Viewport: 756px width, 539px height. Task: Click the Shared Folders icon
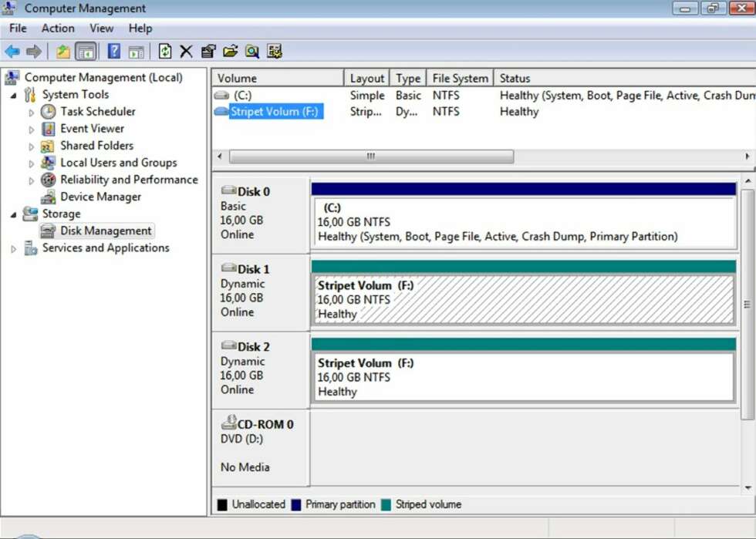pyautogui.click(x=47, y=146)
